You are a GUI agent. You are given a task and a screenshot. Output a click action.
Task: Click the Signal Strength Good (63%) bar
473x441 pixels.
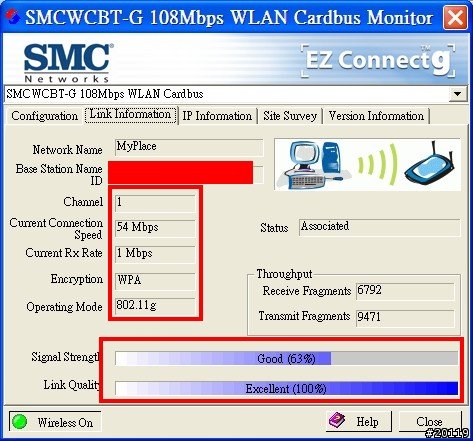coord(286,359)
